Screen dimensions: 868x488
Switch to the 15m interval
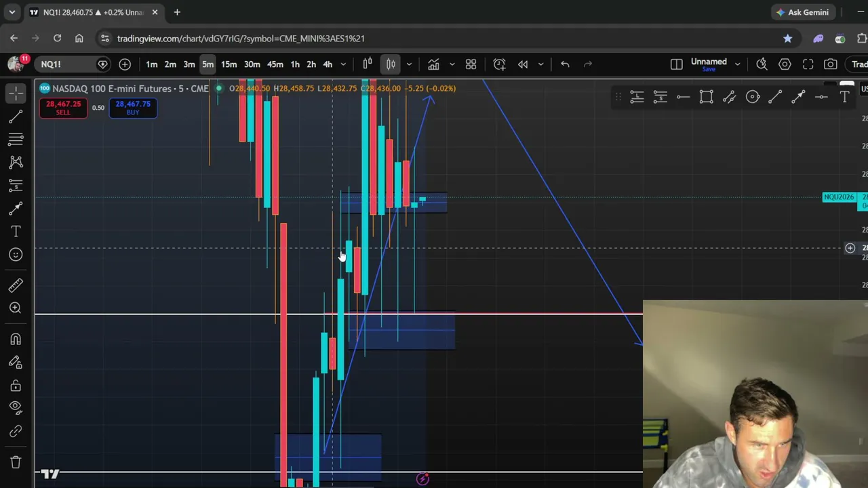229,64
